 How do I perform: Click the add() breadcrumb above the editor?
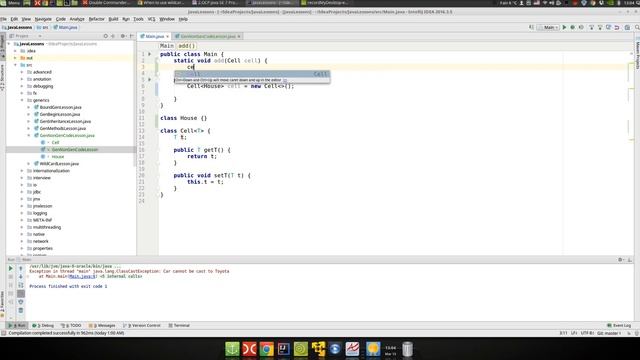click(187, 46)
